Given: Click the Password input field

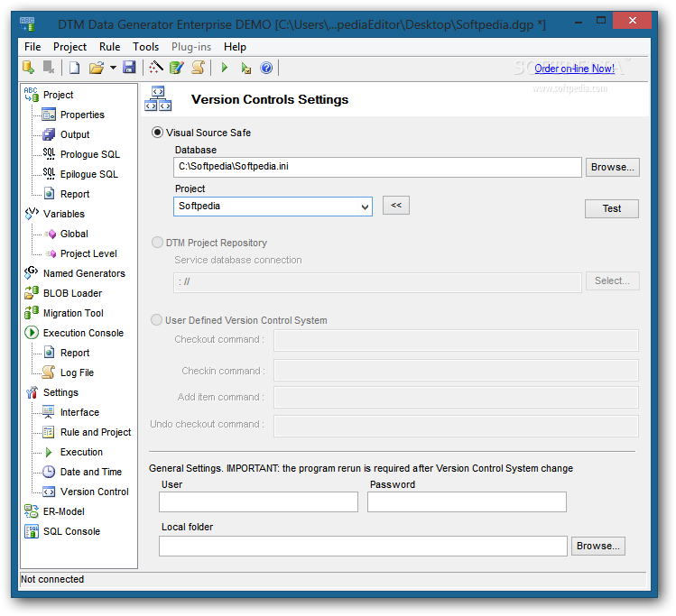Looking at the screenshot, I should pos(467,501).
